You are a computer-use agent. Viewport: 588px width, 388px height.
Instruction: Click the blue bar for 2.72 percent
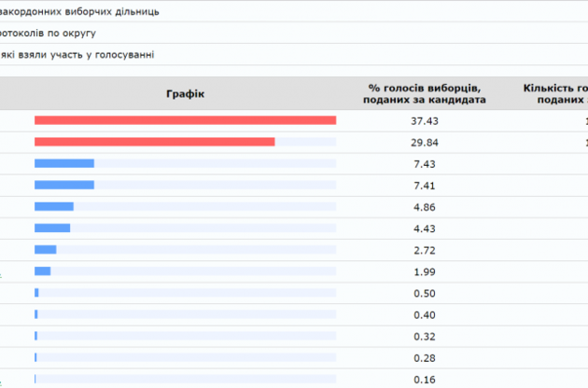[x=46, y=249]
